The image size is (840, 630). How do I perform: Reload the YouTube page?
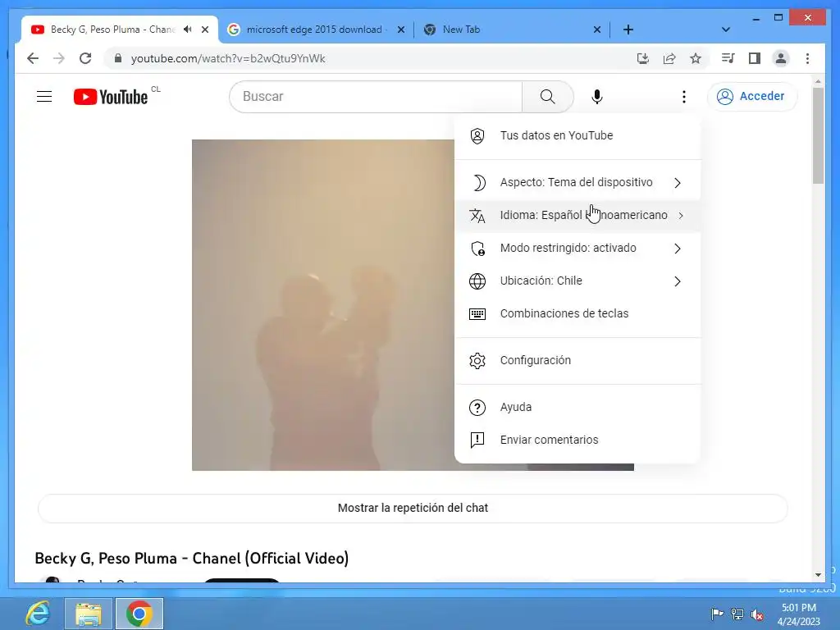pos(85,58)
